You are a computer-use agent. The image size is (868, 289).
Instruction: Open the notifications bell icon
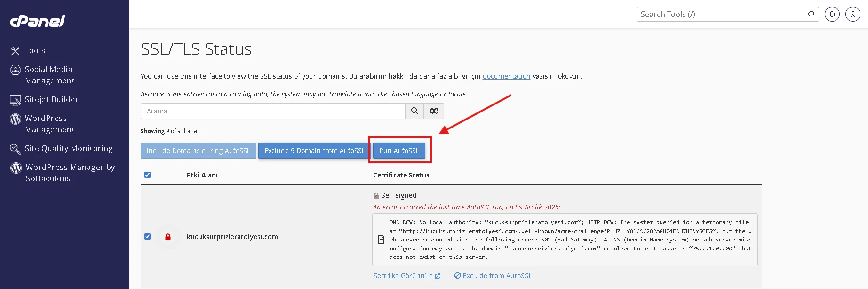(x=832, y=14)
